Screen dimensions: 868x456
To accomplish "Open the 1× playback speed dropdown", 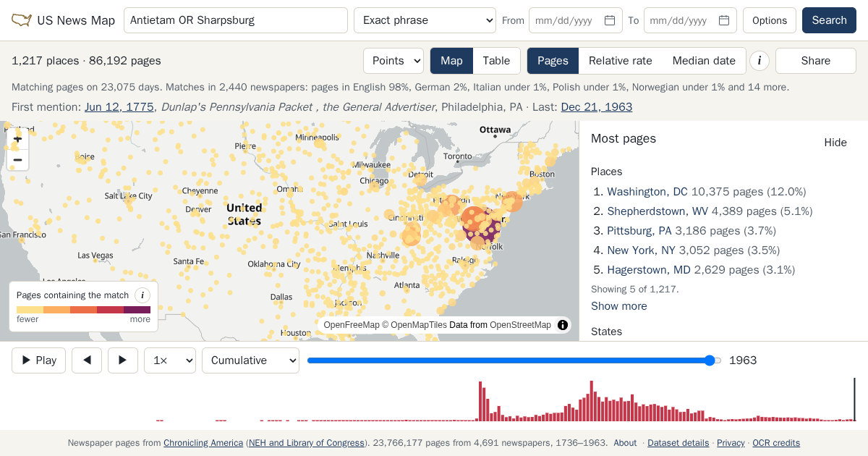I will pyautogui.click(x=170, y=360).
